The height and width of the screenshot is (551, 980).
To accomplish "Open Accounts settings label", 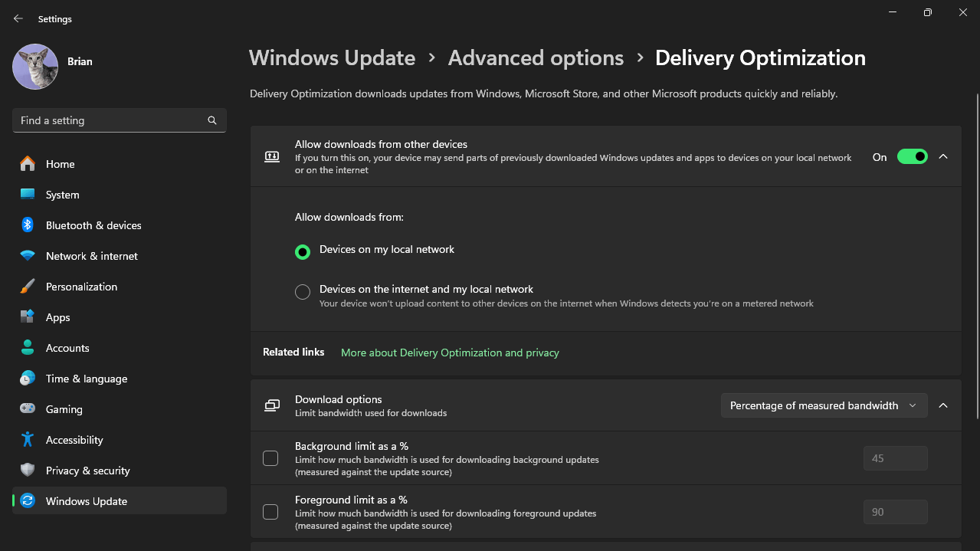I will 67,348.
